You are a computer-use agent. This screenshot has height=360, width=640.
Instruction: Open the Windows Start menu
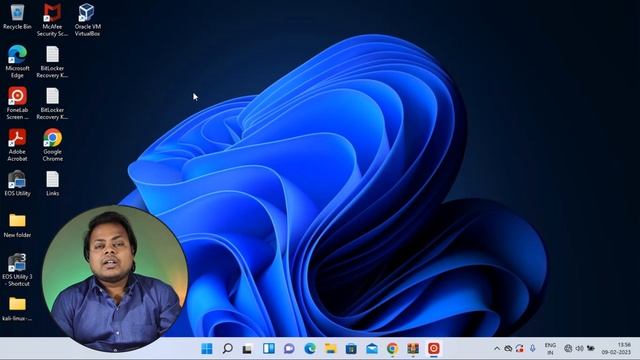[x=207, y=349]
